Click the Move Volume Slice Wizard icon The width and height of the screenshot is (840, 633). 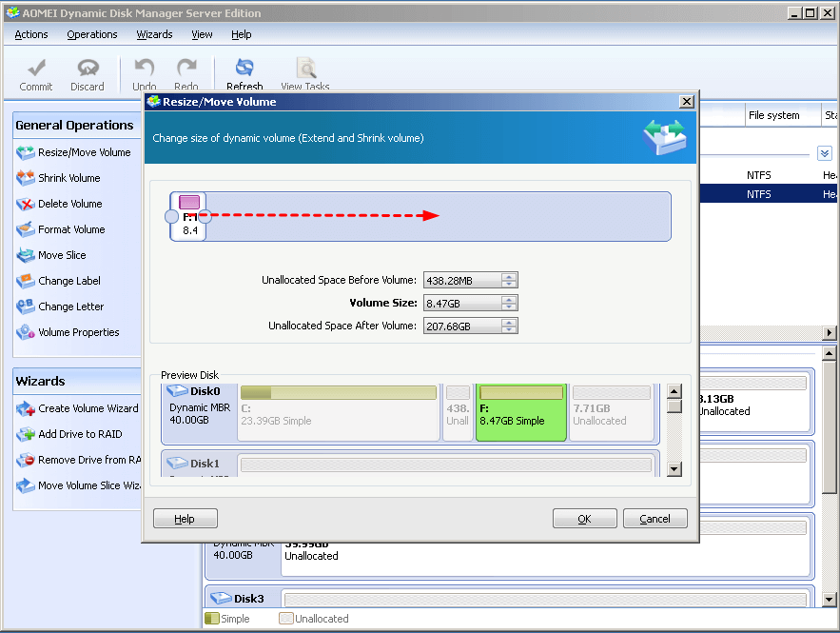[x=25, y=486]
